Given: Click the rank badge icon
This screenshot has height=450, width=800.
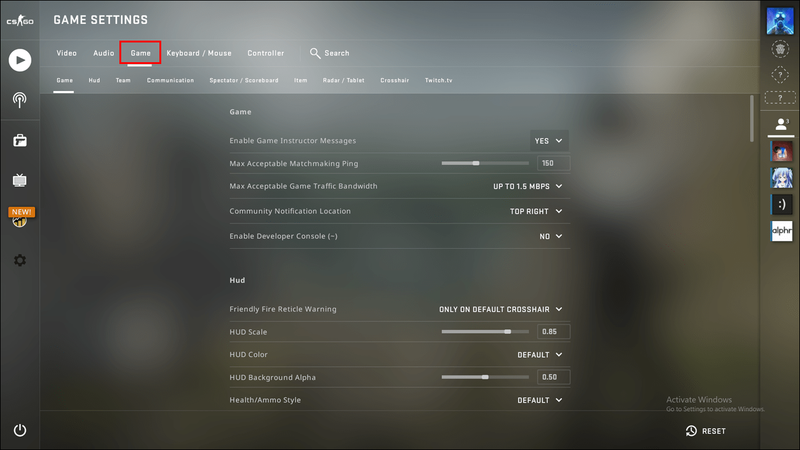Looking at the screenshot, I should [780, 49].
